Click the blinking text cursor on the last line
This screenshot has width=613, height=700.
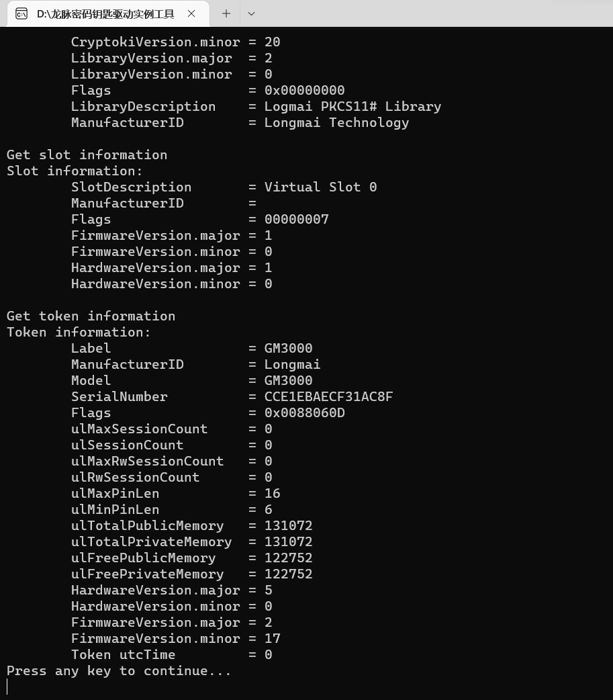(7, 687)
